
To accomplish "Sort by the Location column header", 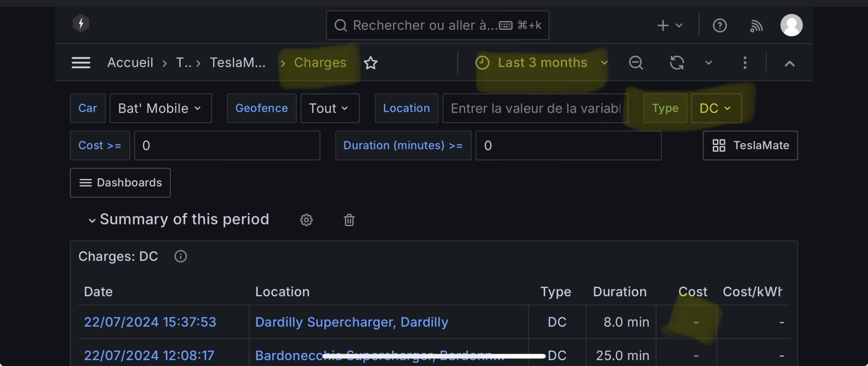I will 282,292.
